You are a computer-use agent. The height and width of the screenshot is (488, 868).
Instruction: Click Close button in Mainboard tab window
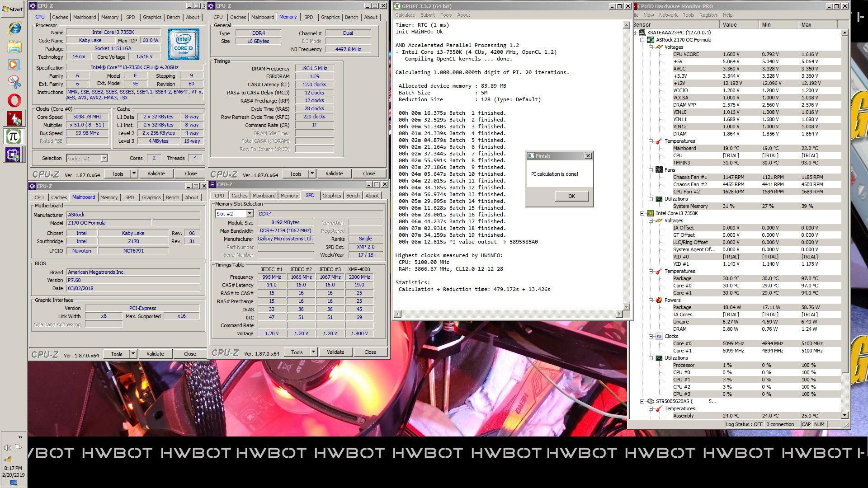[190, 354]
